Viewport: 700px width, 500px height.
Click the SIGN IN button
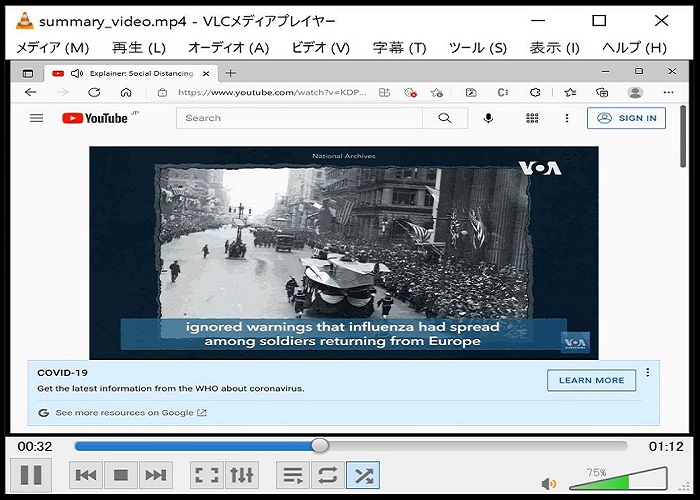(626, 118)
